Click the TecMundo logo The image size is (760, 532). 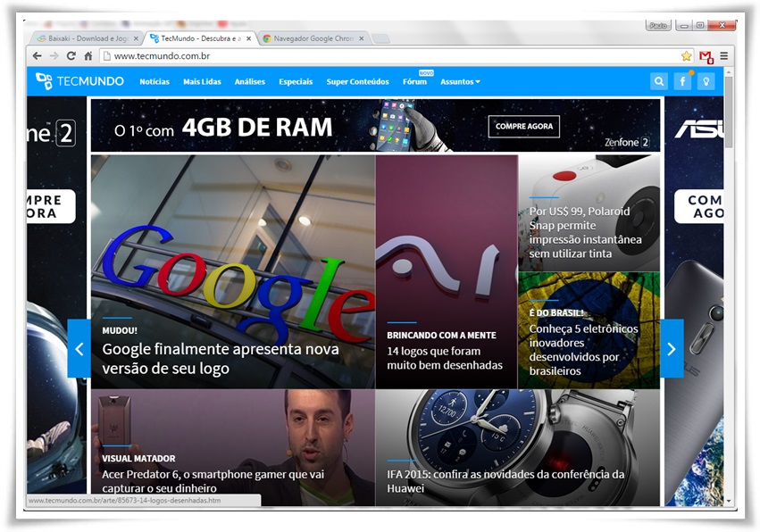(80, 81)
